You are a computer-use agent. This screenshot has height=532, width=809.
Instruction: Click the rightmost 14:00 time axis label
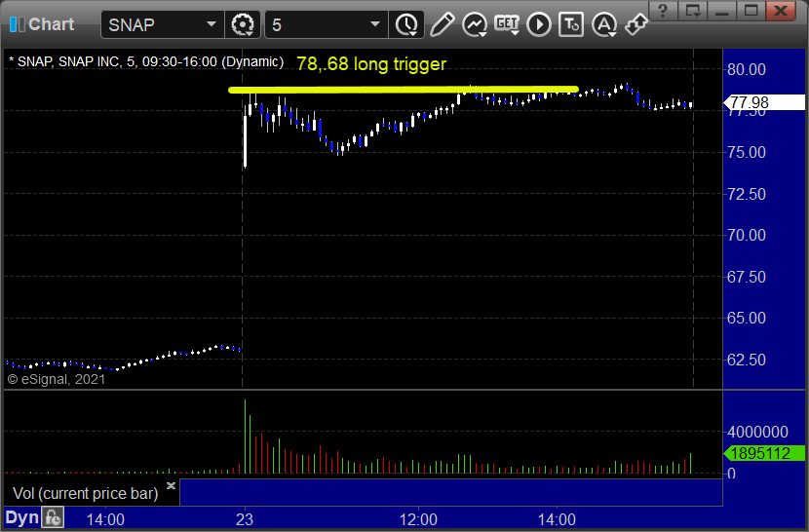click(557, 519)
